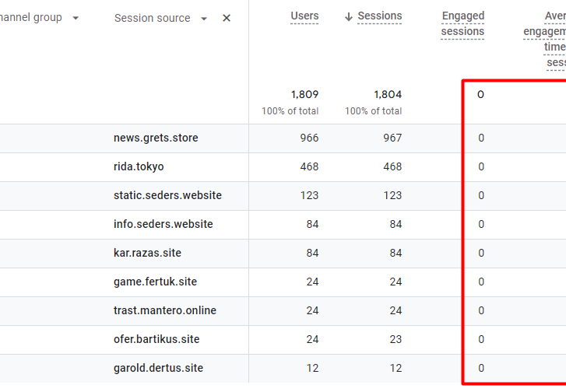Screen dimensions: 566x392
Task: Click the total Engaged sessions value 0
Action: tap(480, 94)
